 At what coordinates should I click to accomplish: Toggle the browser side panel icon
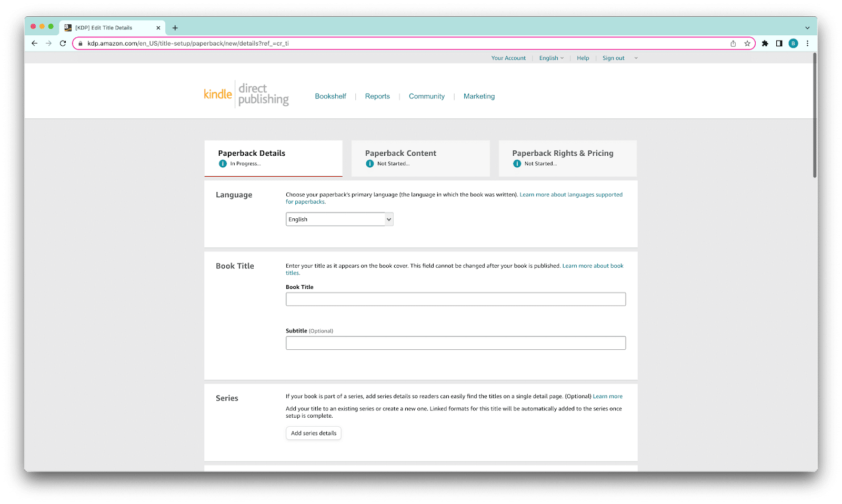(779, 44)
